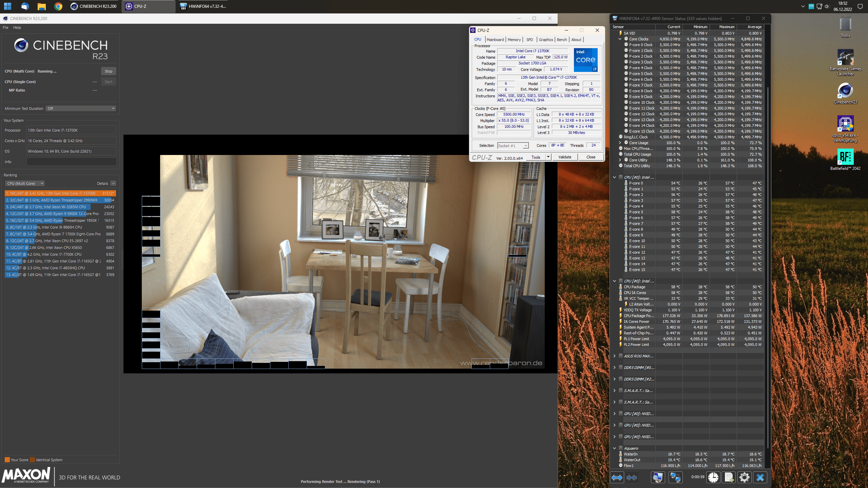
Task: Open CPU-Z Socket #1 selection dropdown
Action: pos(513,145)
